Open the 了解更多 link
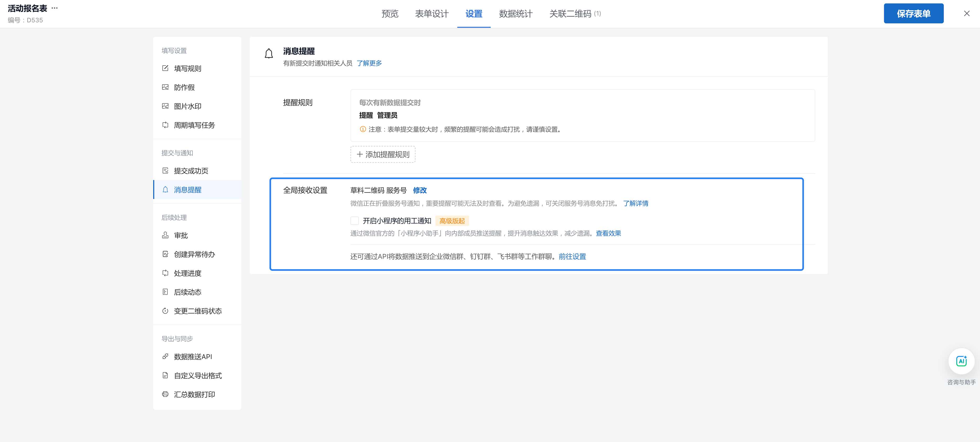 pyautogui.click(x=369, y=63)
